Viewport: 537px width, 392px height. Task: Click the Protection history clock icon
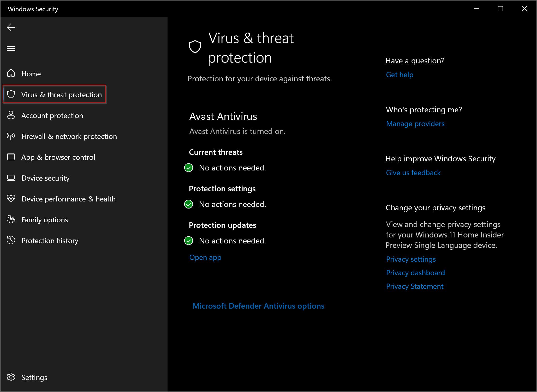tap(11, 240)
